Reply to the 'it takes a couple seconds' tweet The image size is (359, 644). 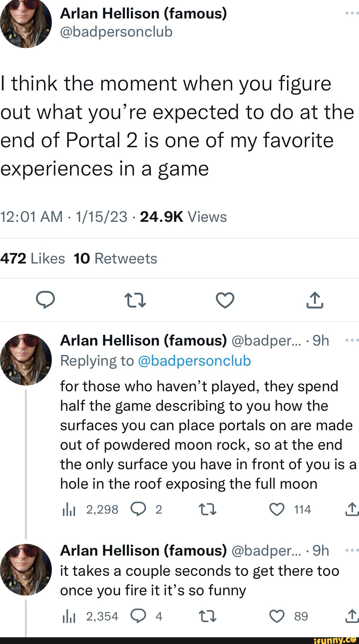click(x=138, y=616)
